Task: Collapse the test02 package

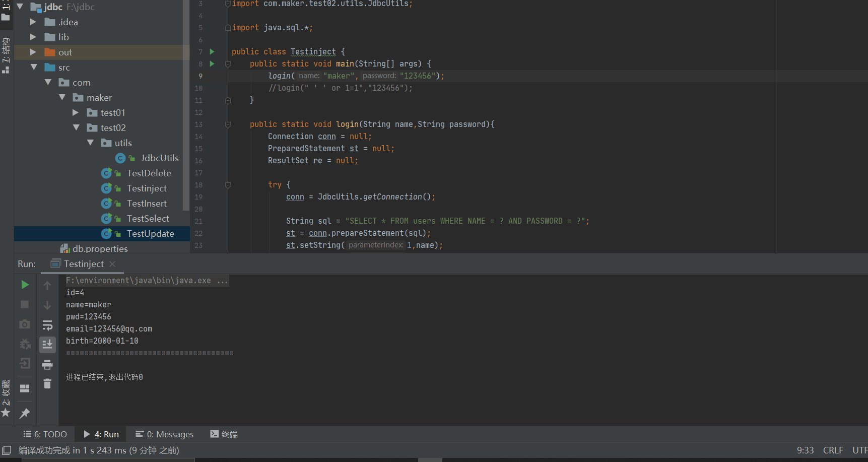Action: pos(76,127)
